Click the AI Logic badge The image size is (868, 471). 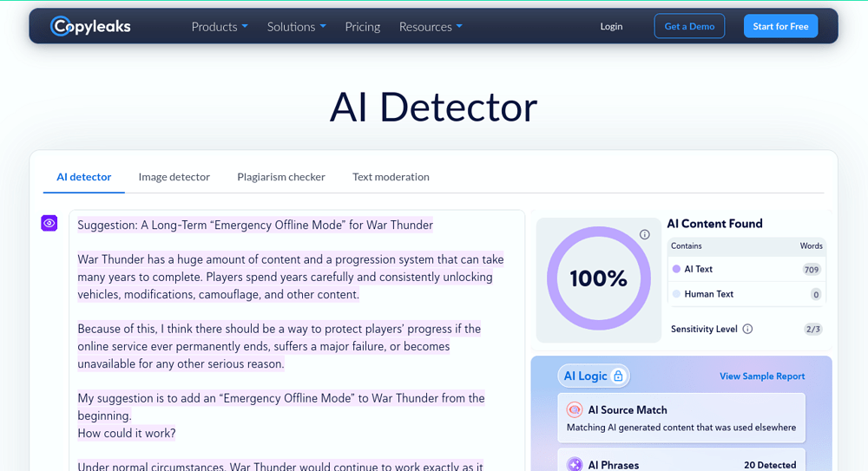click(594, 376)
